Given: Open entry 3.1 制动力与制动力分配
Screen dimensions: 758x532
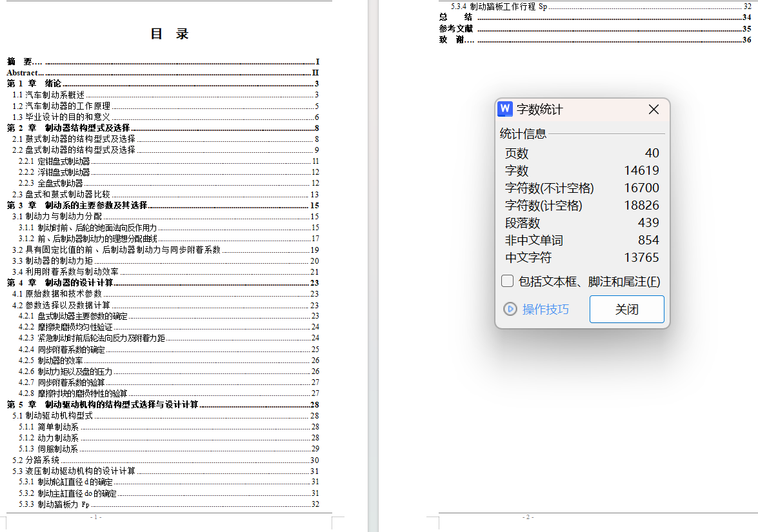Looking at the screenshot, I should point(166,217).
